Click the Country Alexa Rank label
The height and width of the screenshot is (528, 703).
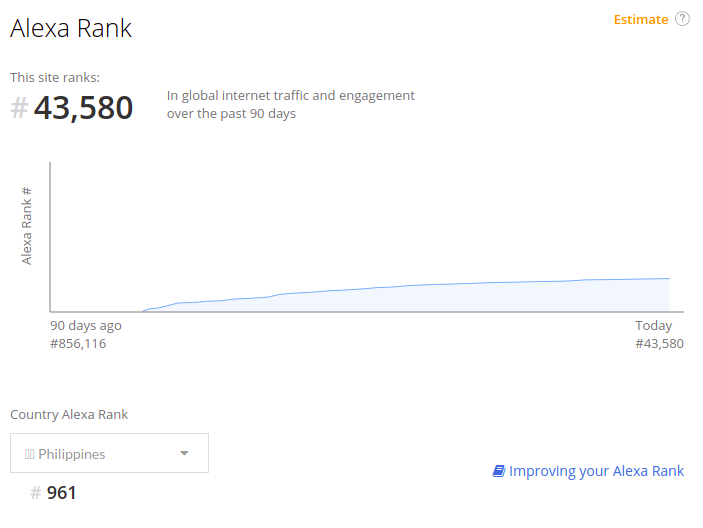(x=69, y=415)
